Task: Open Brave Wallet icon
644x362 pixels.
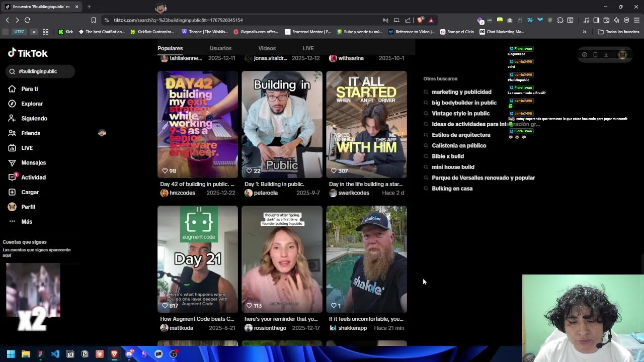Action: click(x=606, y=20)
